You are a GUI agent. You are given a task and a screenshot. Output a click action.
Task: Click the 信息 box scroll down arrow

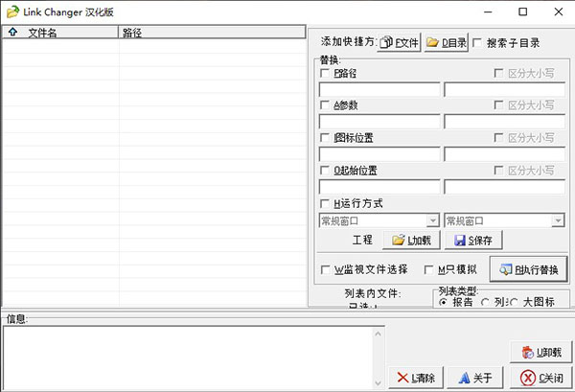(379, 383)
